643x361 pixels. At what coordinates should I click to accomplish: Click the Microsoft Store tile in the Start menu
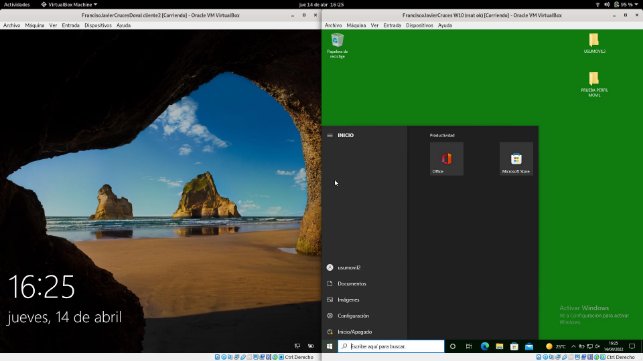click(x=516, y=159)
